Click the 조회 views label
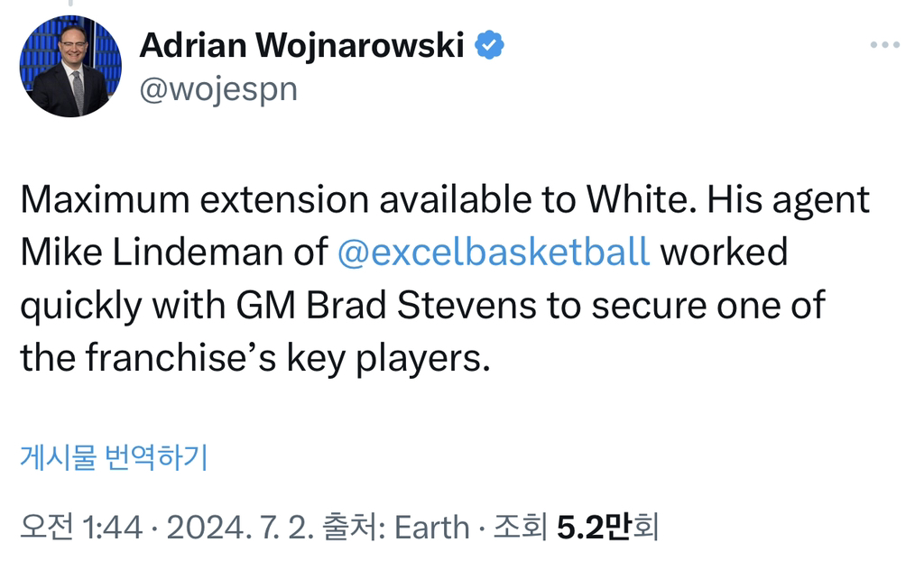This screenshot has height=570, width=924. coord(522,527)
